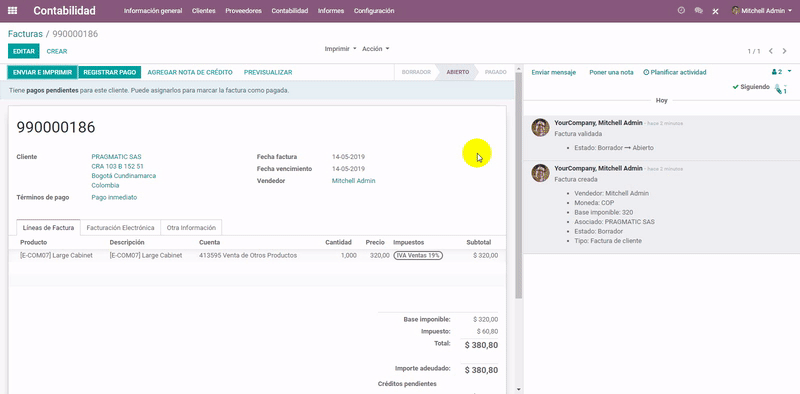Open Mitchell Admin salesperson link
Screen dimensions: 800x394
click(x=354, y=181)
